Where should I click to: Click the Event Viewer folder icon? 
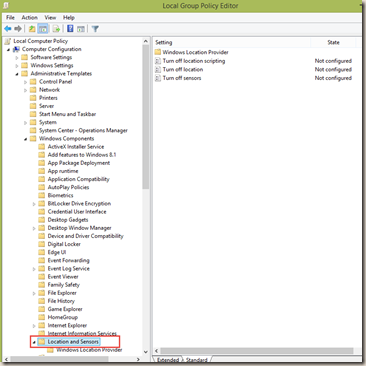[x=42, y=277]
